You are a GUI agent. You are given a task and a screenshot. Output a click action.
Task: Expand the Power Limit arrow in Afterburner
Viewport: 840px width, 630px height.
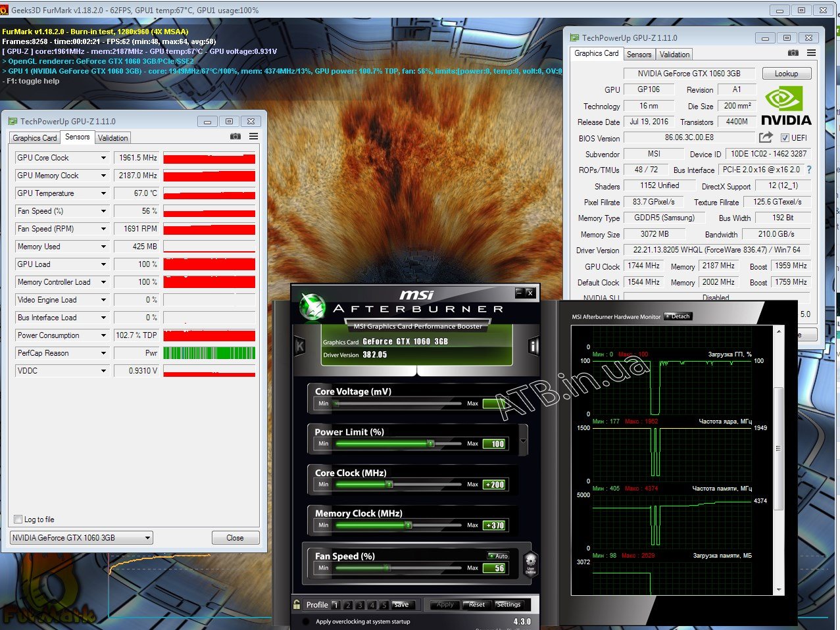click(523, 441)
